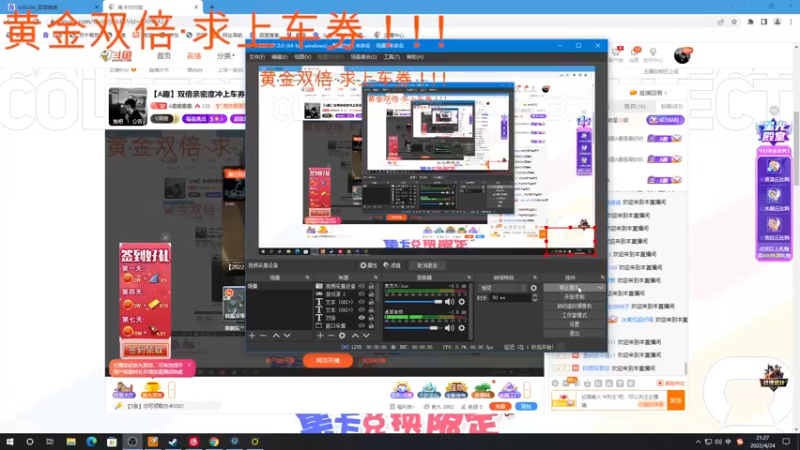Open the 编辑(E) menu in OBS

click(x=279, y=57)
